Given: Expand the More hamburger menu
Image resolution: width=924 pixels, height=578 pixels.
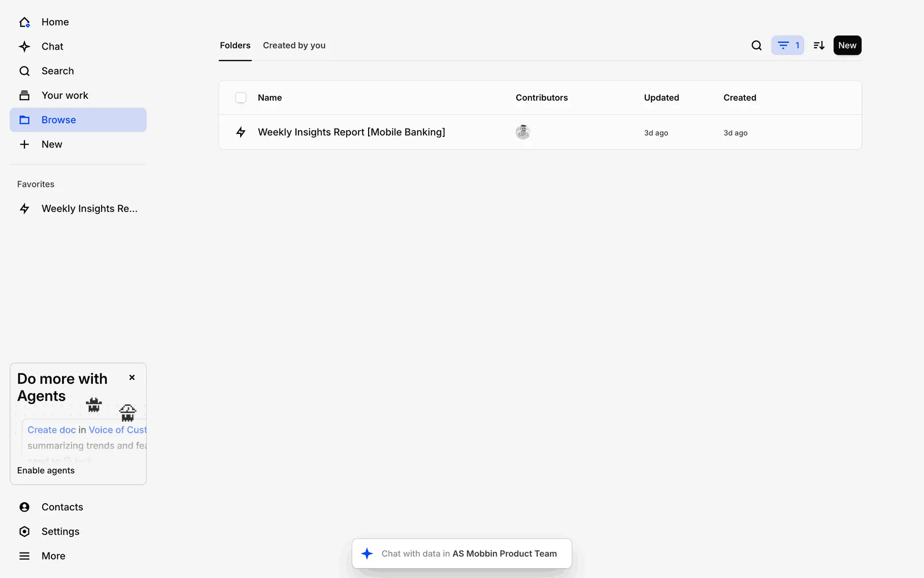Looking at the screenshot, I should coord(25,556).
